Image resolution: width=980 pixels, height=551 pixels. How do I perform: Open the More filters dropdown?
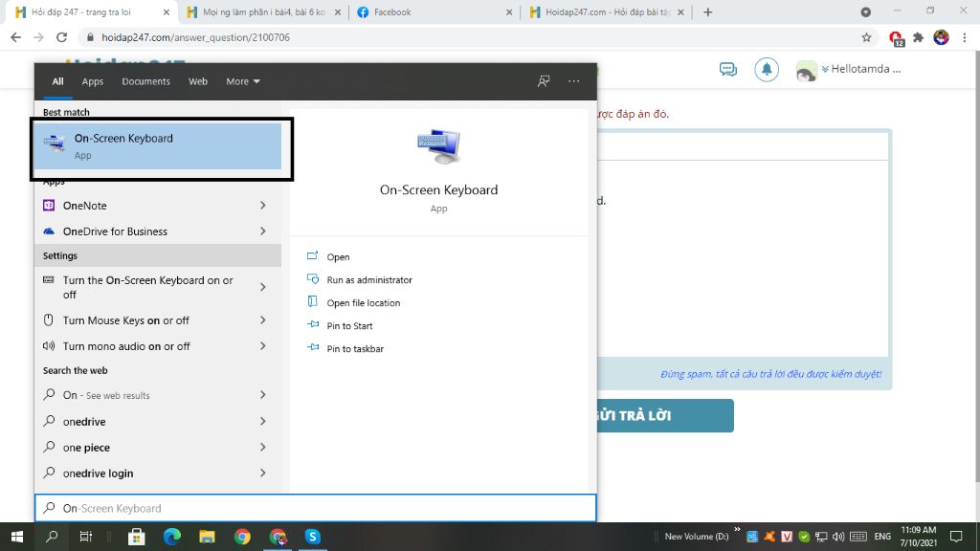[x=243, y=81]
